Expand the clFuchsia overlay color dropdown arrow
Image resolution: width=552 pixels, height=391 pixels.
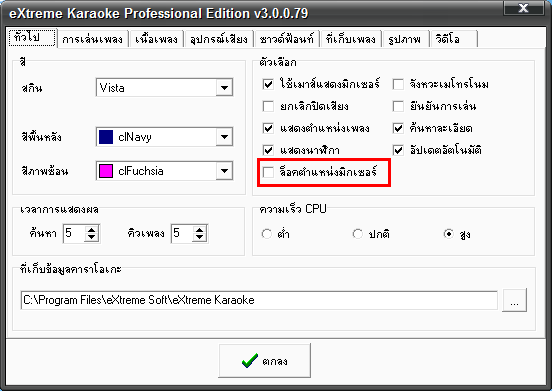tap(224, 171)
